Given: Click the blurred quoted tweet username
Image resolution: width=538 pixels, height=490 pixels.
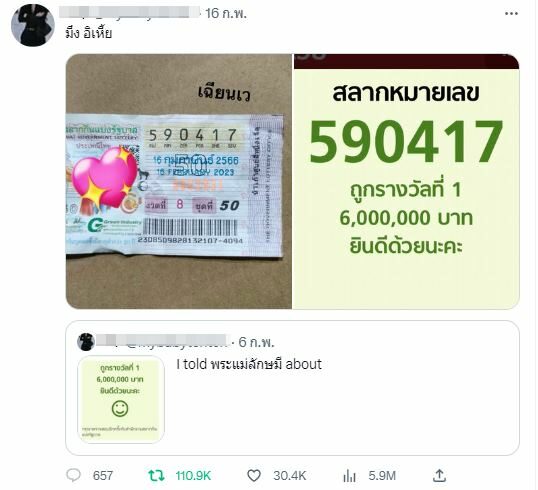Looking at the screenshot, I should tap(162, 341).
